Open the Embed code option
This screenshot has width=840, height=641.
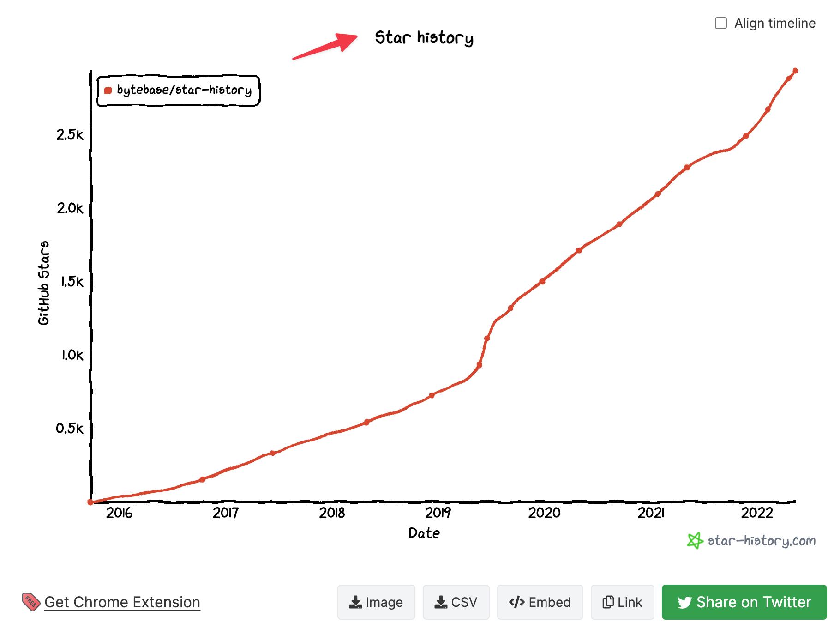[540, 602]
